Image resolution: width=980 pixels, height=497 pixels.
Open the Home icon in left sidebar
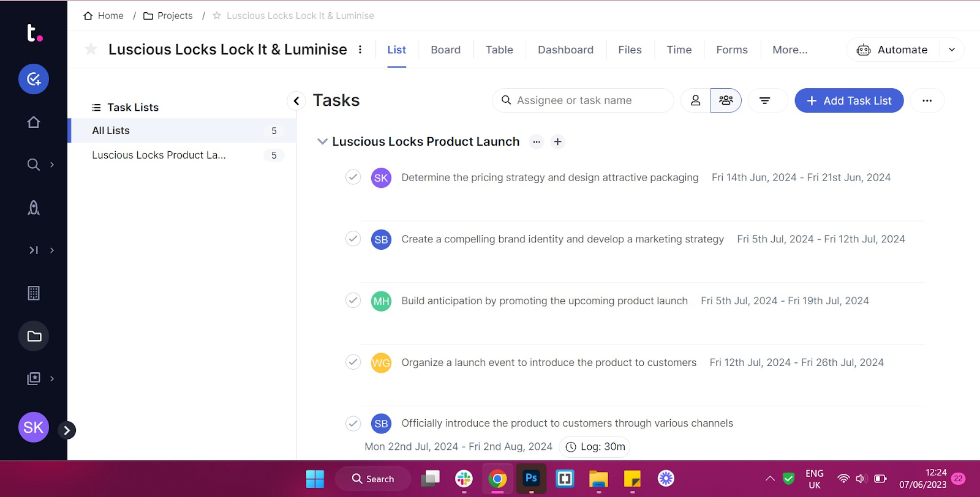(34, 122)
